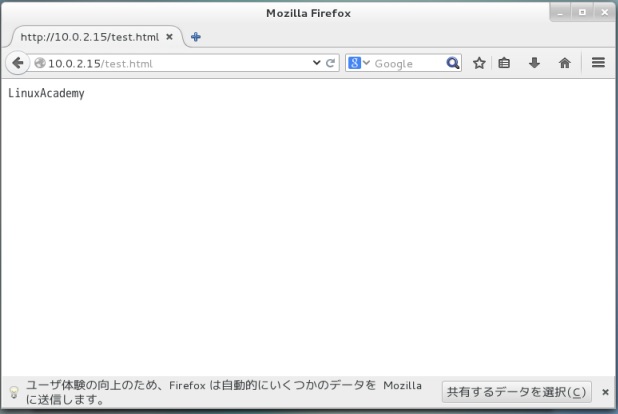Open the URL history dropdown arrow
The height and width of the screenshot is (414, 618).
click(316, 63)
